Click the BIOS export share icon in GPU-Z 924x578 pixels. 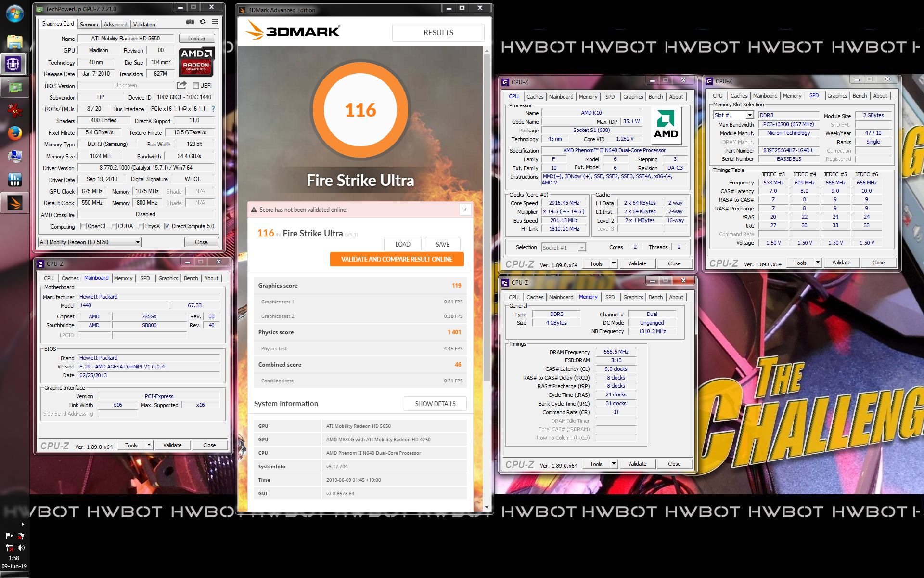click(181, 85)
